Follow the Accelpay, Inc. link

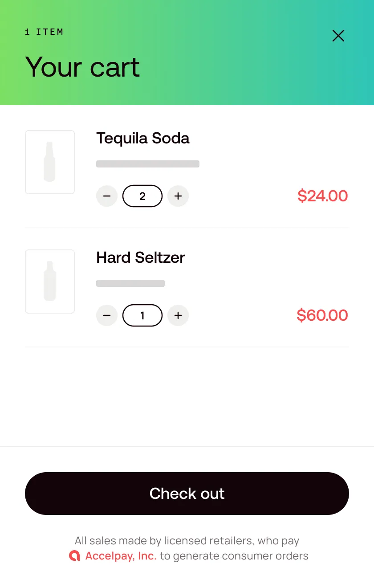tap(121, 556)
